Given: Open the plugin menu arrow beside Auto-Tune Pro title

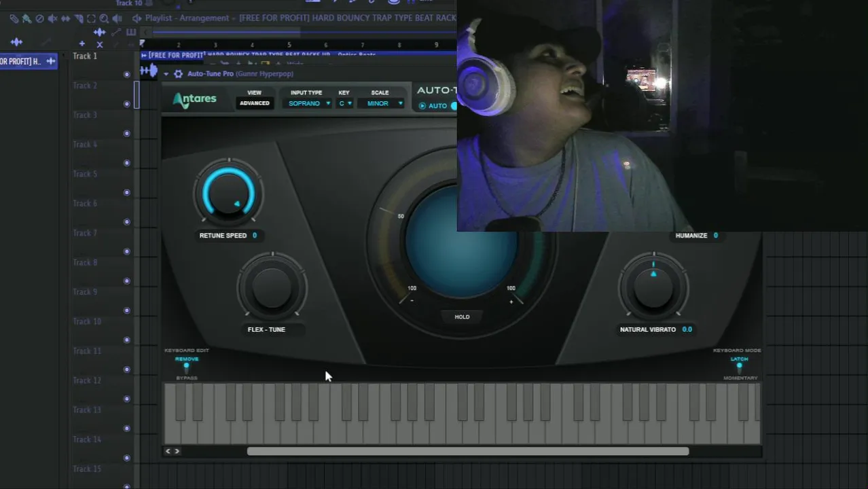Looking at the screenshot, I should click(x=166, y=74).
